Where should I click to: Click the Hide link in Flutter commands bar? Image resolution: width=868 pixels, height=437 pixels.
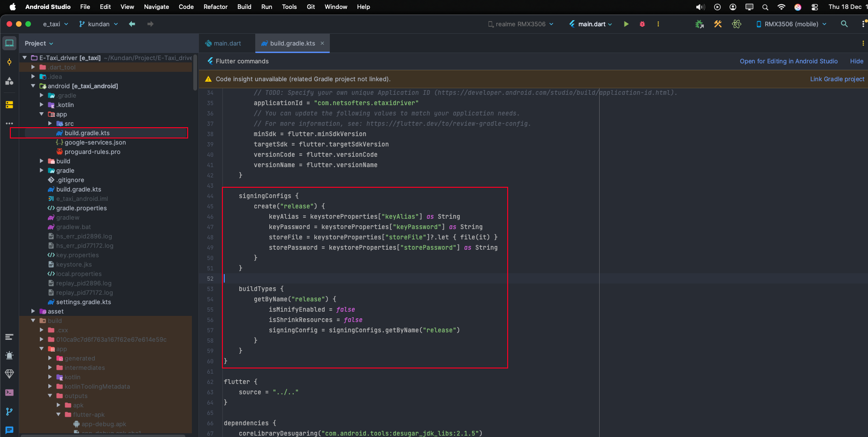tap(857, 61)
